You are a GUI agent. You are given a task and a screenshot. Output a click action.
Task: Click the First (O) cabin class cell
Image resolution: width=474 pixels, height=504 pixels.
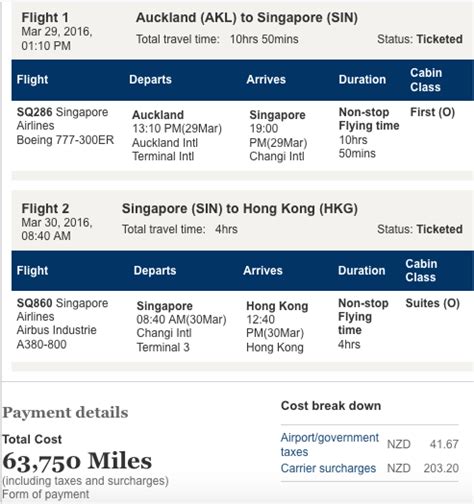pyautogui.click(x=432, y=112)
